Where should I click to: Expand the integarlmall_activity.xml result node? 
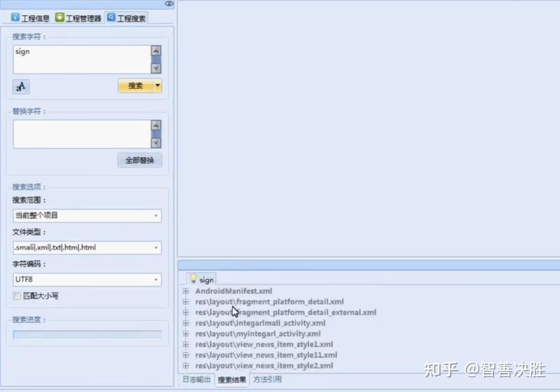click(x=186, y=323)
